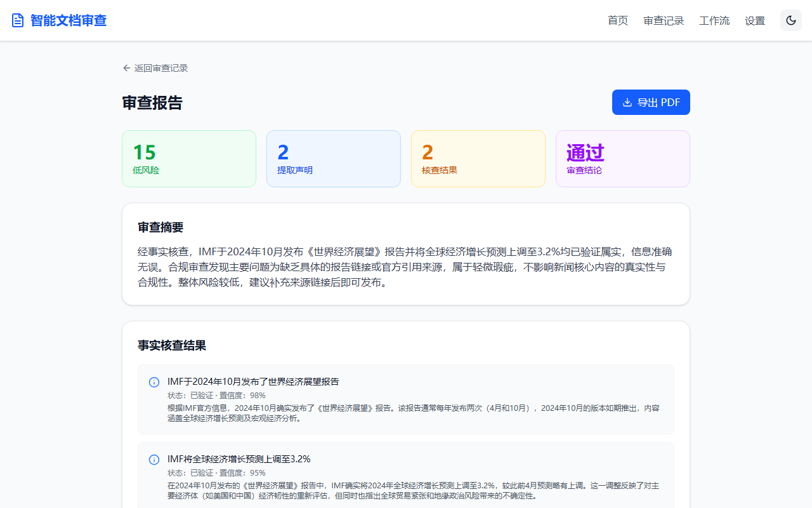This screenshot has width=812, height=508.
Task: Click the 15 低风险 summary card
Action: pos(189,159)
